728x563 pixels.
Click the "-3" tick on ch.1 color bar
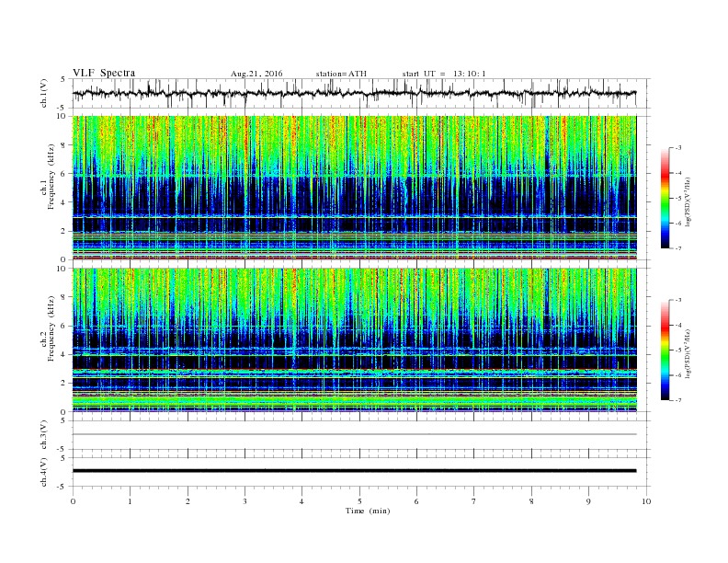(x=677, y=148)
